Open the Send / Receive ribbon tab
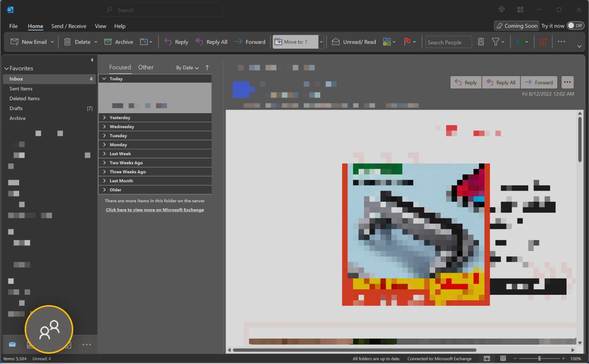The image size is (589, 364). point(69,26)
